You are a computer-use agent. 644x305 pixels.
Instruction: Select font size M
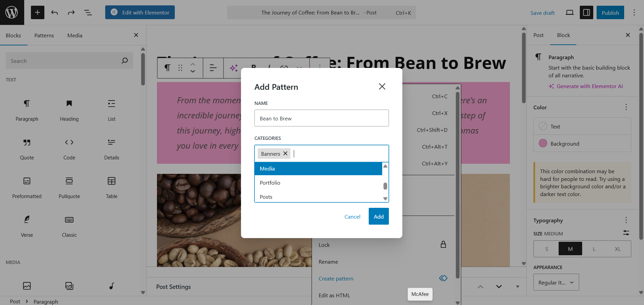[570, 249]
